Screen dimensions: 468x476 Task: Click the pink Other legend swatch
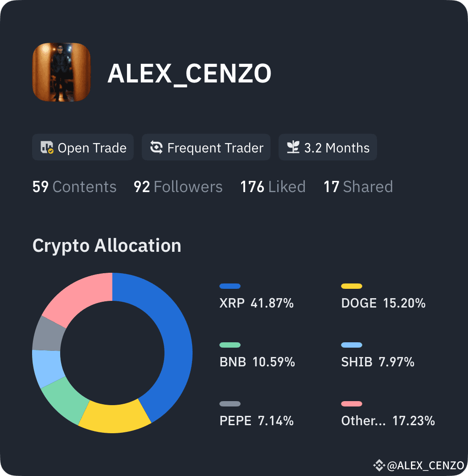point(352,404)
